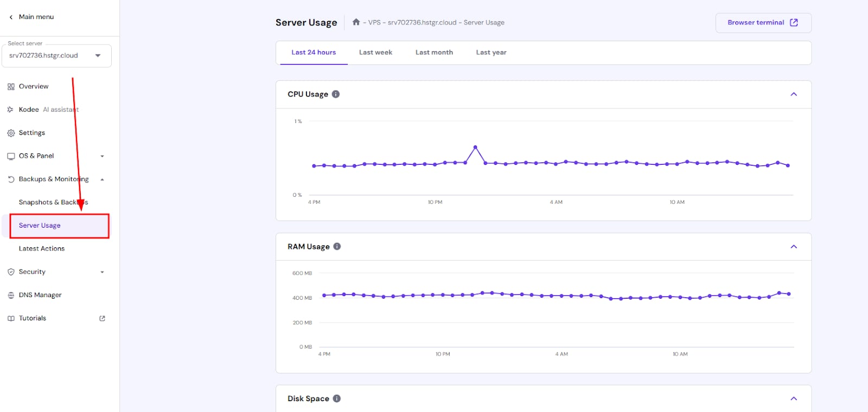Switch to the Last month tab
This screenshot has height=412, width=868.
pos(434,53)
